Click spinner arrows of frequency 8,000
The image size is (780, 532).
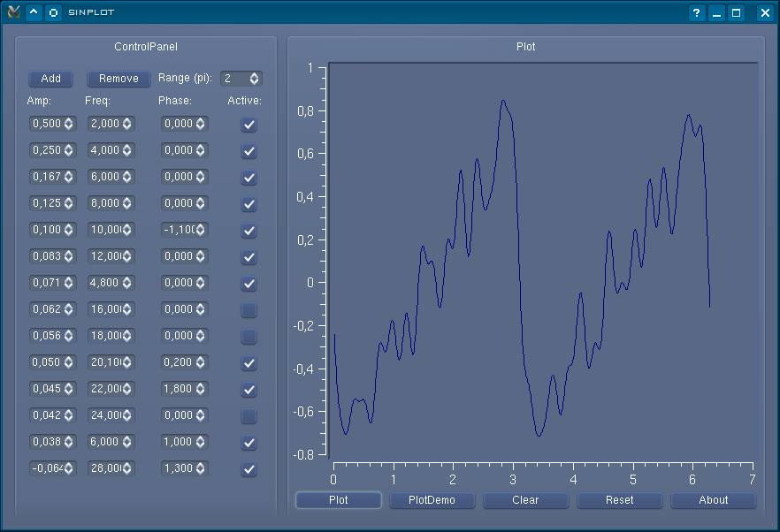point(126,203)
